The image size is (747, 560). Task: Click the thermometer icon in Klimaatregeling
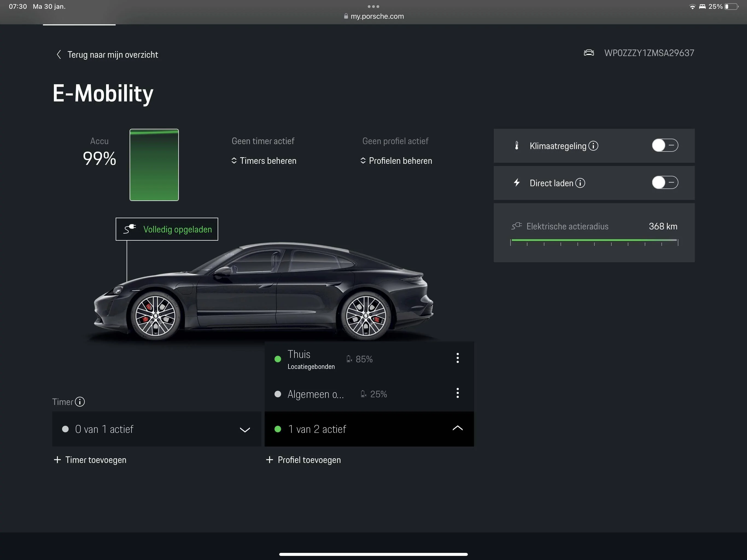517,145
